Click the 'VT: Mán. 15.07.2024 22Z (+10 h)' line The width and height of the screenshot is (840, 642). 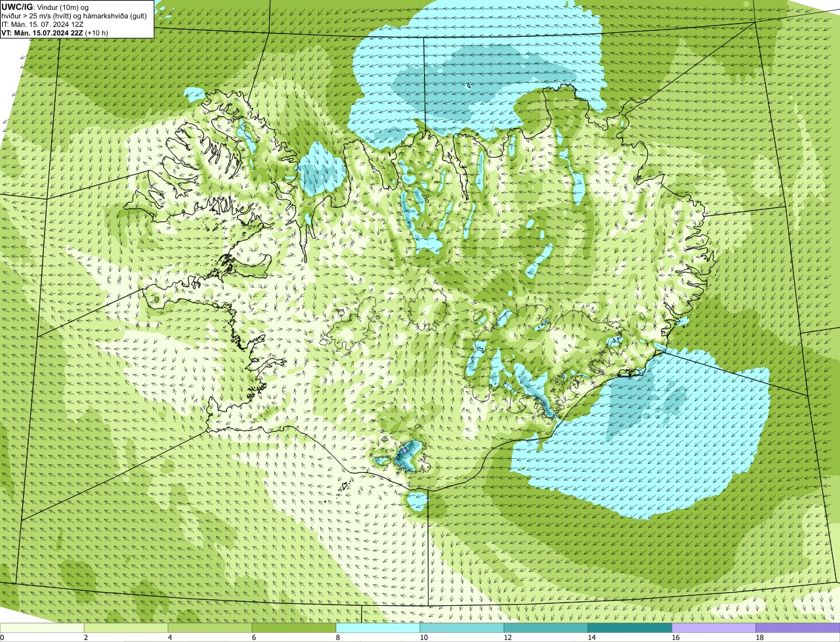click(55, 32)
